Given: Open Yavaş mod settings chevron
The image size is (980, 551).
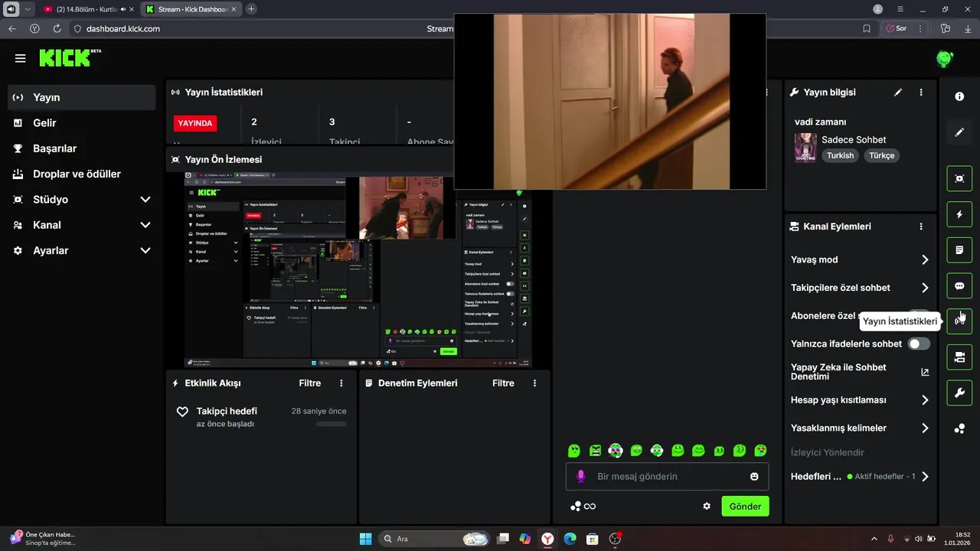Looking at the screenshot, I should (x=925, y=259).
